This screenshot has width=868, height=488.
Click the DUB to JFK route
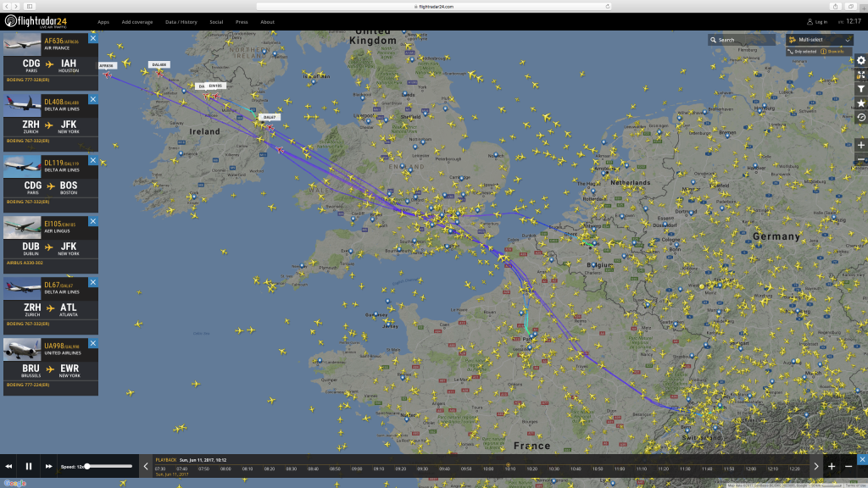50,248
